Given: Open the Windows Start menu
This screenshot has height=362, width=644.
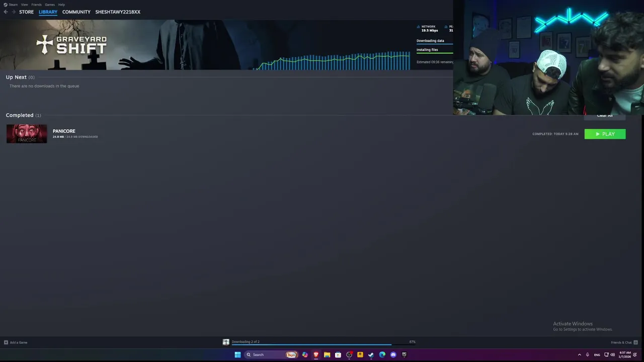Looking at the screenshot, I should click(x=237, y=354).
